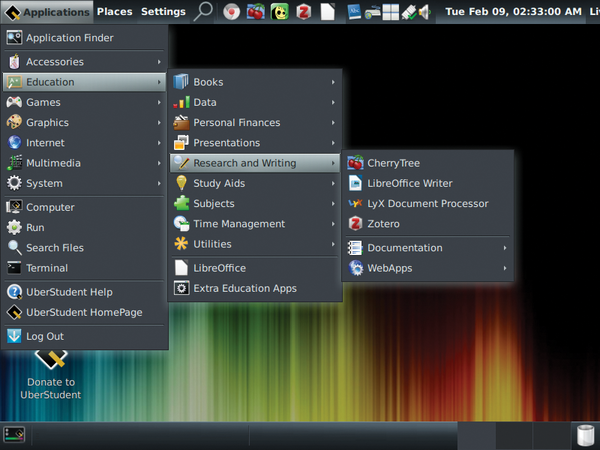Screen dimensions: 600x450
Task: Open UberStudent Help
Action: [84, 292]
